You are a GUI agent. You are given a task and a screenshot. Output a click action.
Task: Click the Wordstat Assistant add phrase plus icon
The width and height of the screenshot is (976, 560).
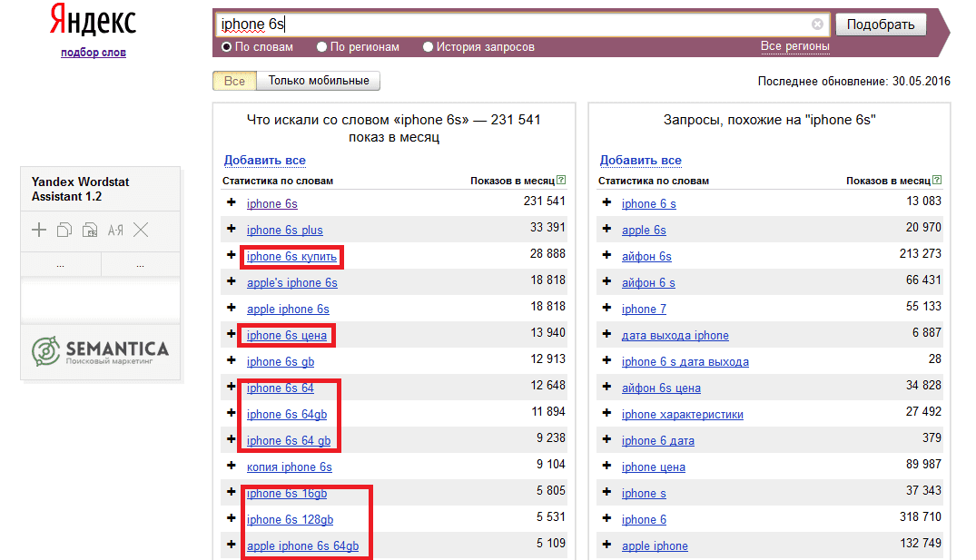click(39, 231)
